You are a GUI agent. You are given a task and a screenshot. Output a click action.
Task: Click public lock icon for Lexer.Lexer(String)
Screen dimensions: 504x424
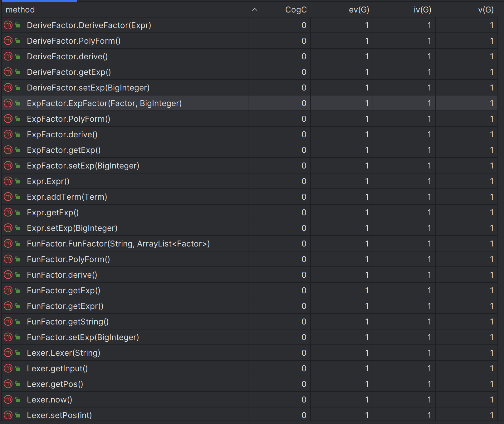point(18,353)
